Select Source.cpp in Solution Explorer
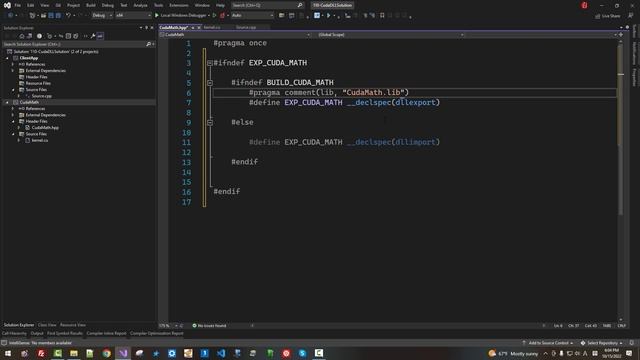Image resolution: width=640 pixels, height=360 pixels. coord(42,96)
